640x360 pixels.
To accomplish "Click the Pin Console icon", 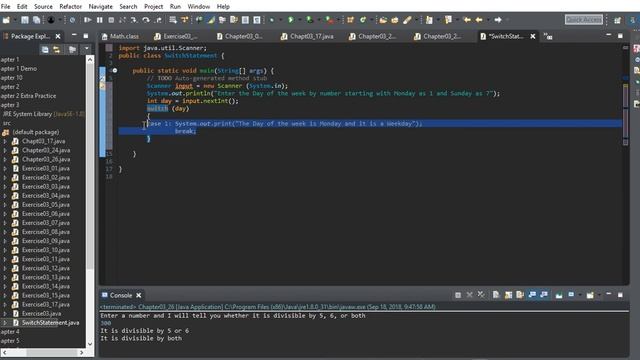I will (559, 295).
